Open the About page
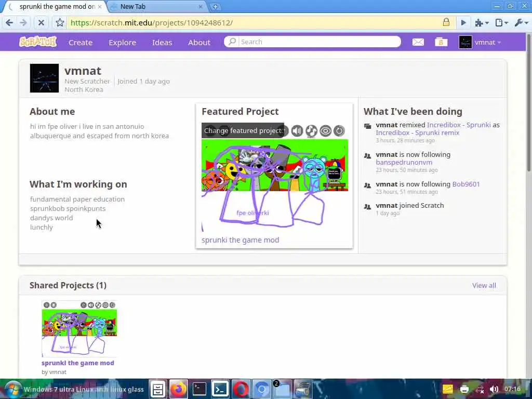Viewport: 532px width, 399px height. (199, 42)
